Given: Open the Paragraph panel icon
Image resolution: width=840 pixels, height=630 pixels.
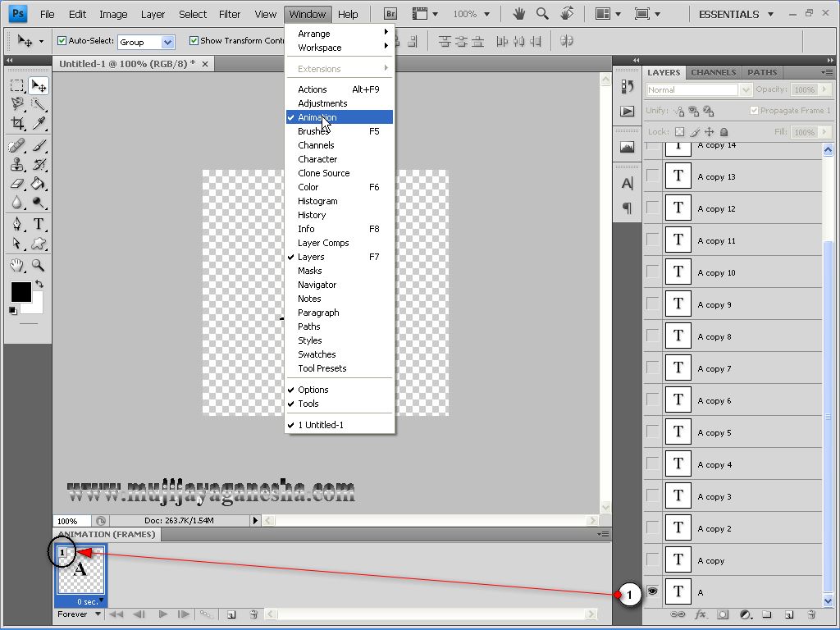Looking at the screenshot, I should click(x=628, y=208).
